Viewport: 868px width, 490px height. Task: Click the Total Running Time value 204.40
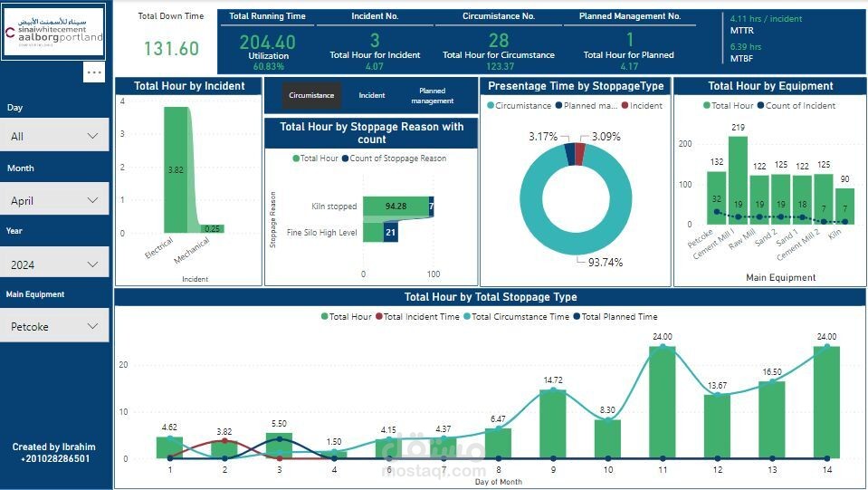click(x=267, y=42)
